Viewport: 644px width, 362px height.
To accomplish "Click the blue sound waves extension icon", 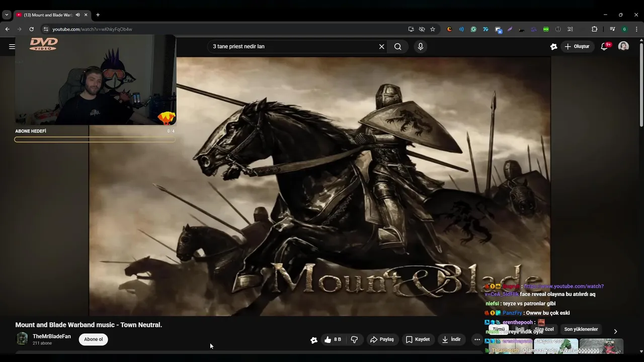I will 461,29.
